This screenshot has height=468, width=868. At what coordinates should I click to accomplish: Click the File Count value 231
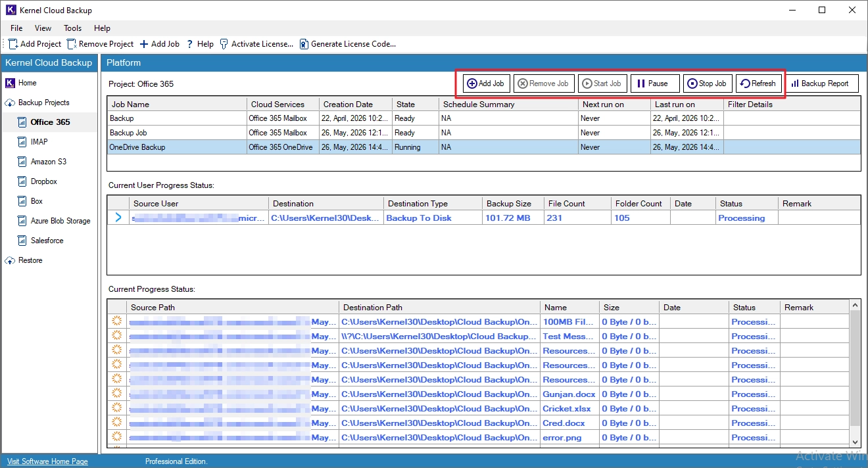pos(554,218)
